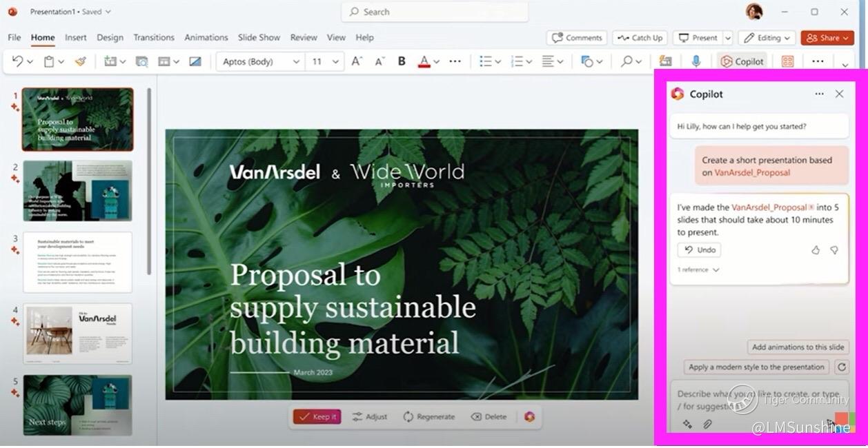This screenshot has height=448, width=868.
Task: Click the Dictate microphone icon
Action: click(x=696, y=61)
